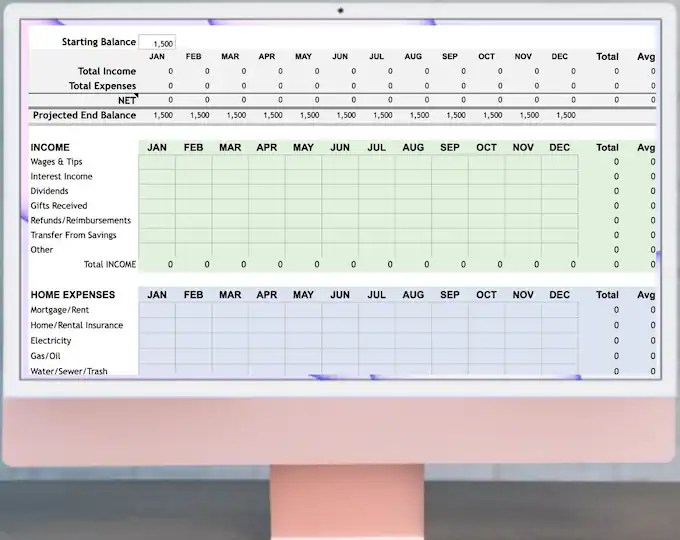The height and width of the screenshot is (540, 680).
Task: Click DEC Projected End Balance value 1,500
Action: (566, 115)
